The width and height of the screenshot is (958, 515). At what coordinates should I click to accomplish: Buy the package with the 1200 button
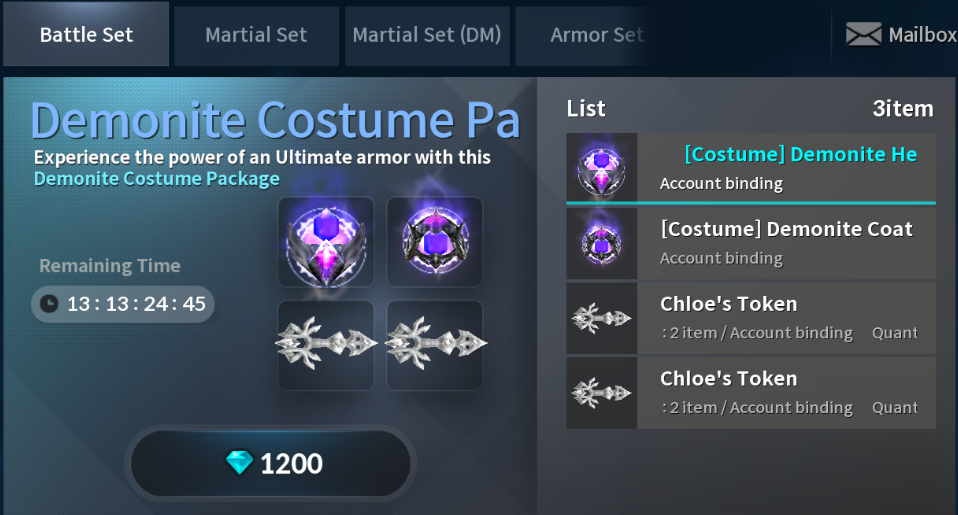tap(271, 463)
